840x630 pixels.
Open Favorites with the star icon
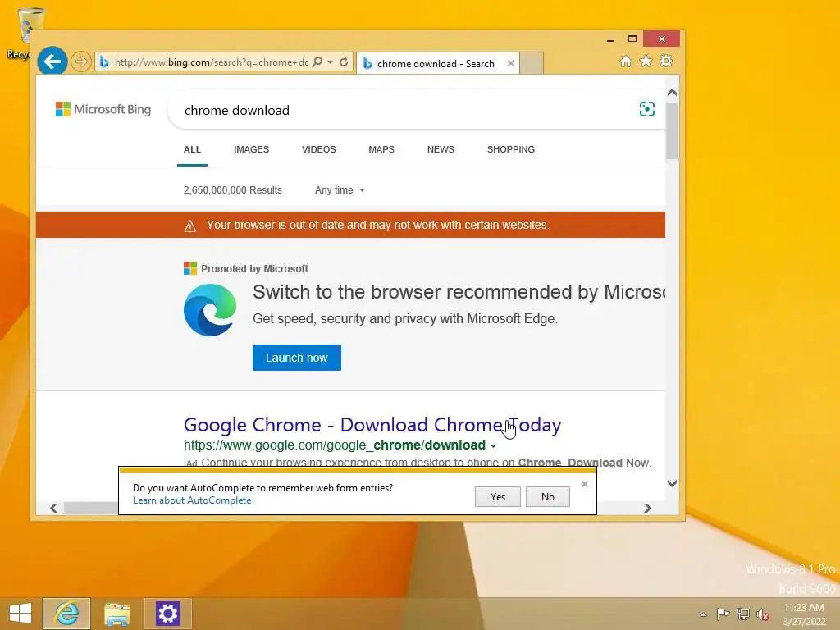646,62
